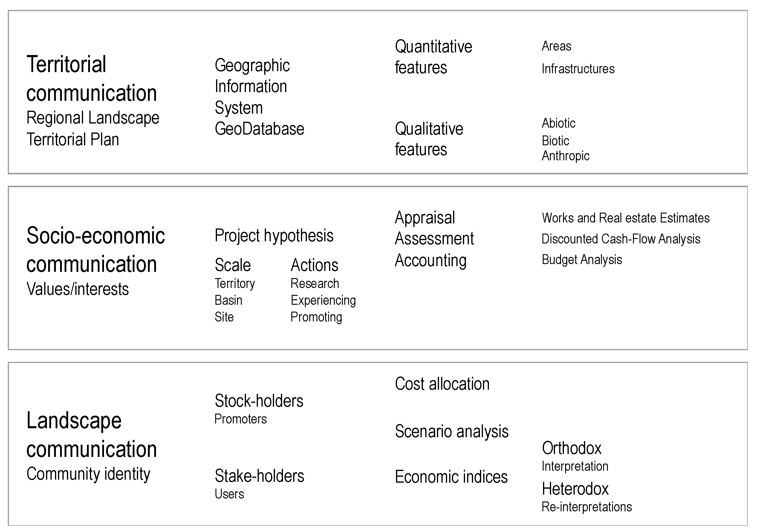
Task: Click the Territorial communication heading
Action: coord(91,78)
